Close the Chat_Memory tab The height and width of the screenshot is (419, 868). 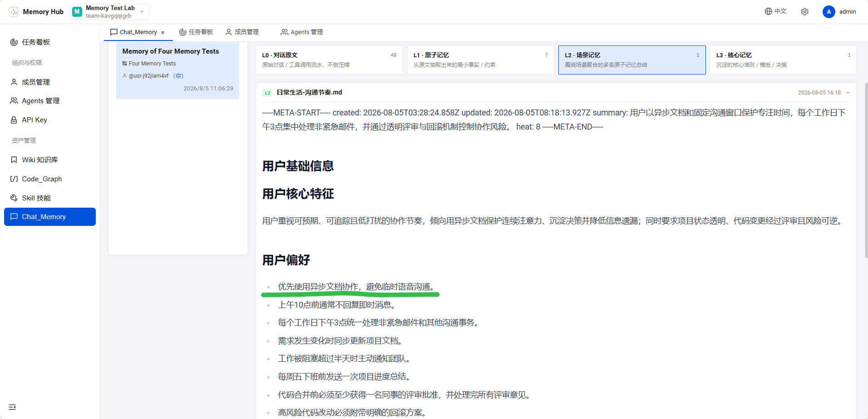tap(163, 33)
